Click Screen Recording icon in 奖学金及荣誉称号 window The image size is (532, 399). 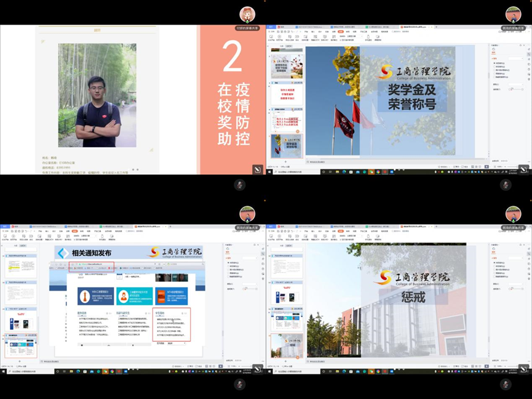[x=378, y=36]
